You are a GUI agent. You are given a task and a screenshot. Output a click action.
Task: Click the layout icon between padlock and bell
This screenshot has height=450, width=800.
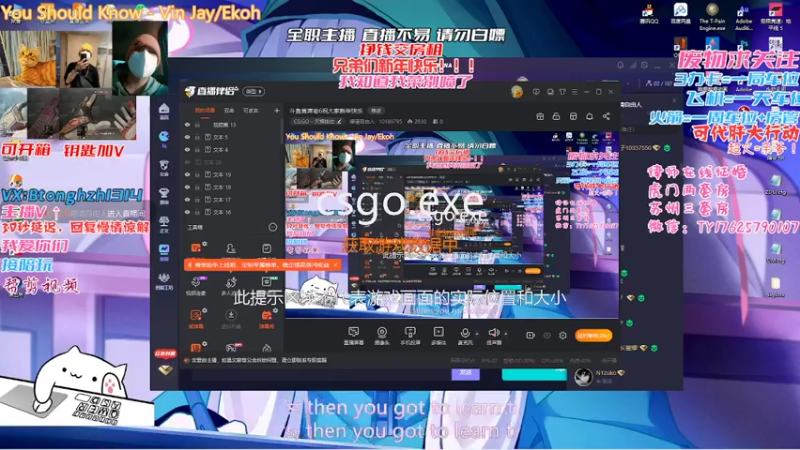[x=573, y=116]
